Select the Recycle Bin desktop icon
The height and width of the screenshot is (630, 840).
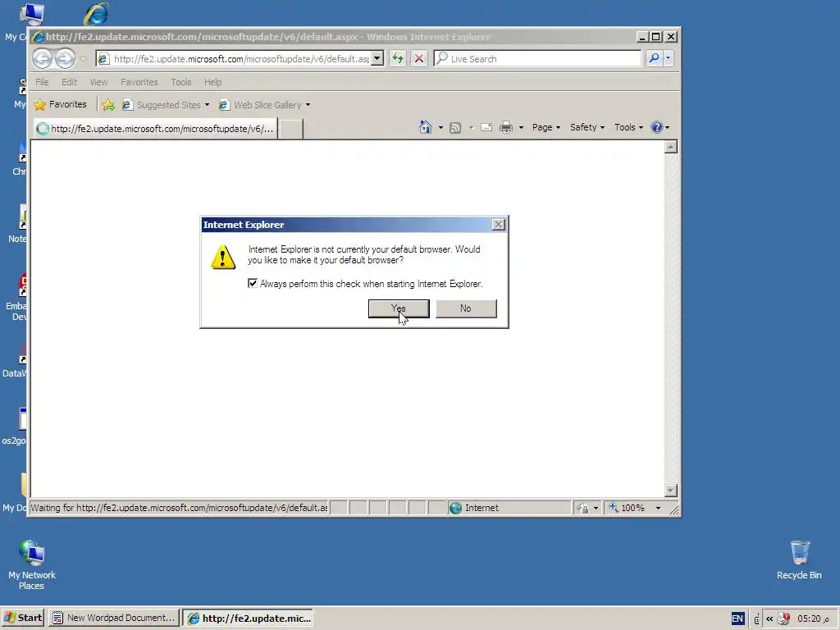pos(799,560)
